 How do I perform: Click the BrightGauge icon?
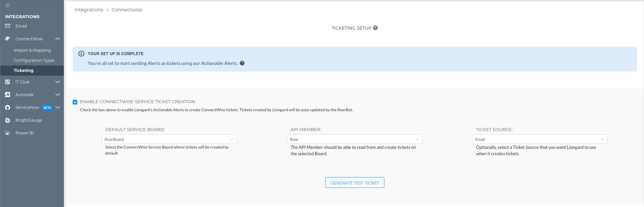(8, 120)
